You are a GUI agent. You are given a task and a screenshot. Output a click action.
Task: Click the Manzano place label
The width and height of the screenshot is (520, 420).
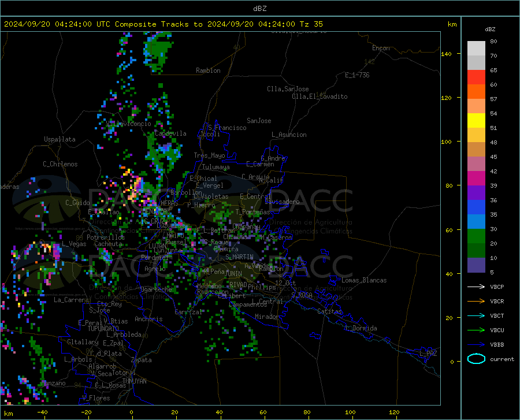54,383
